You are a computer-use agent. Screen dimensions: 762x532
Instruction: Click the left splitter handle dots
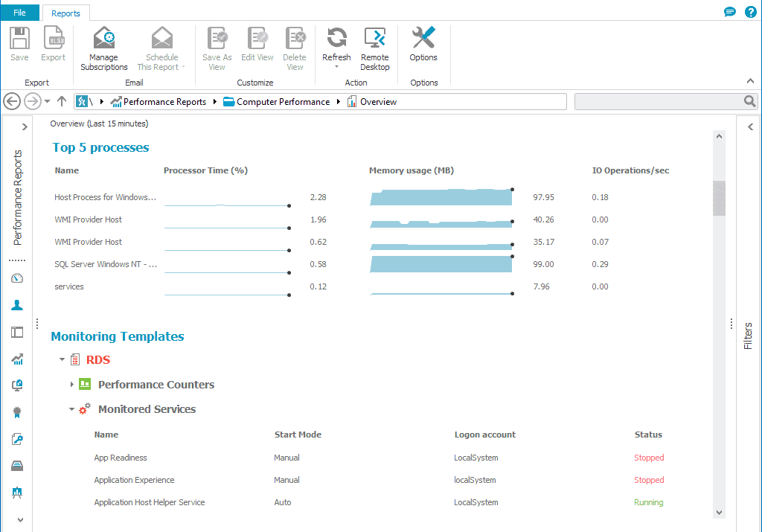click(37, 323)
